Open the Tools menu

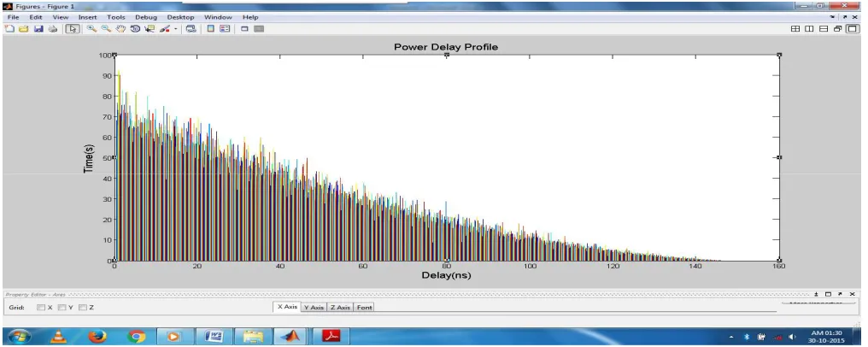(x=115, y=17)
